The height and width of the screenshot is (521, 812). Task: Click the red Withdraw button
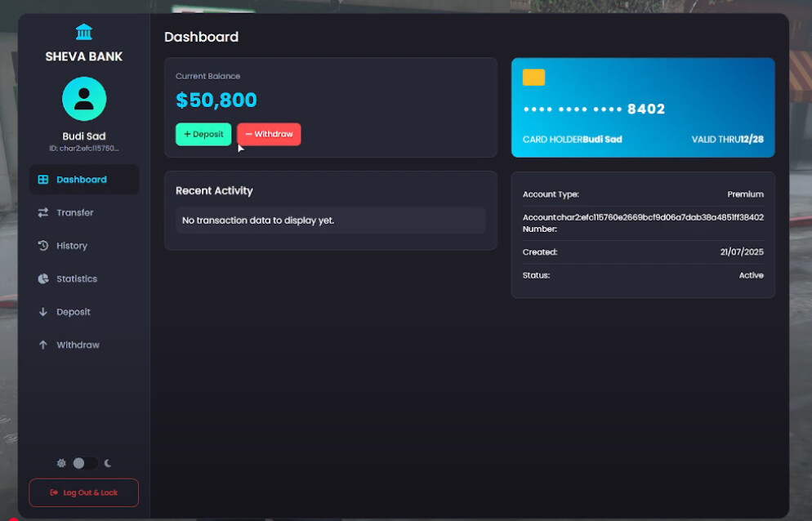[269, 134]
